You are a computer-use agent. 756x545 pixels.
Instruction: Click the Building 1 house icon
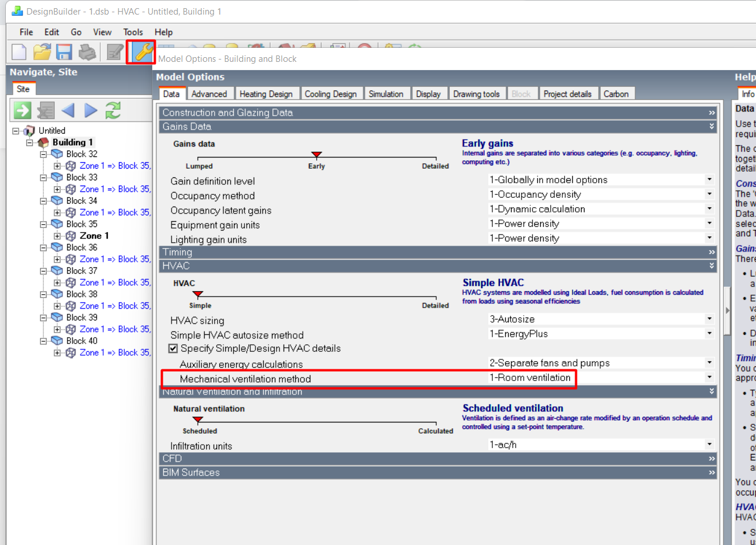tap(43, 142)
